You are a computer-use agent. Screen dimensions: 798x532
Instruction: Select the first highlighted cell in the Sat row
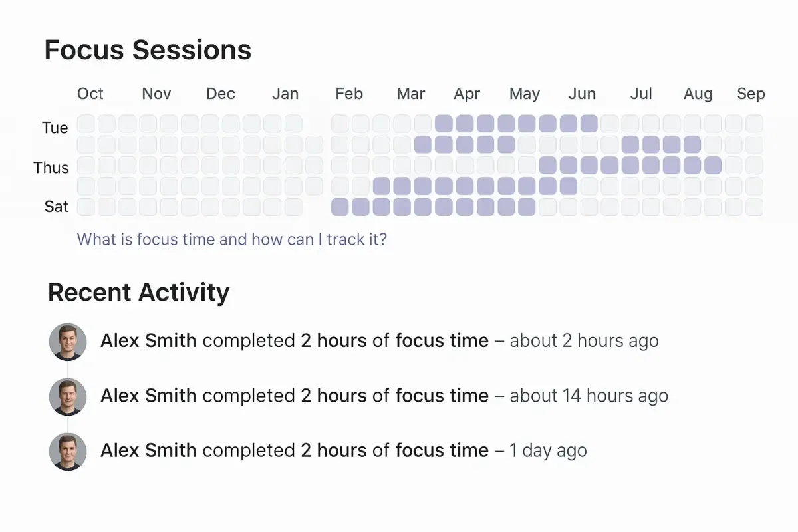click(340, 207)
